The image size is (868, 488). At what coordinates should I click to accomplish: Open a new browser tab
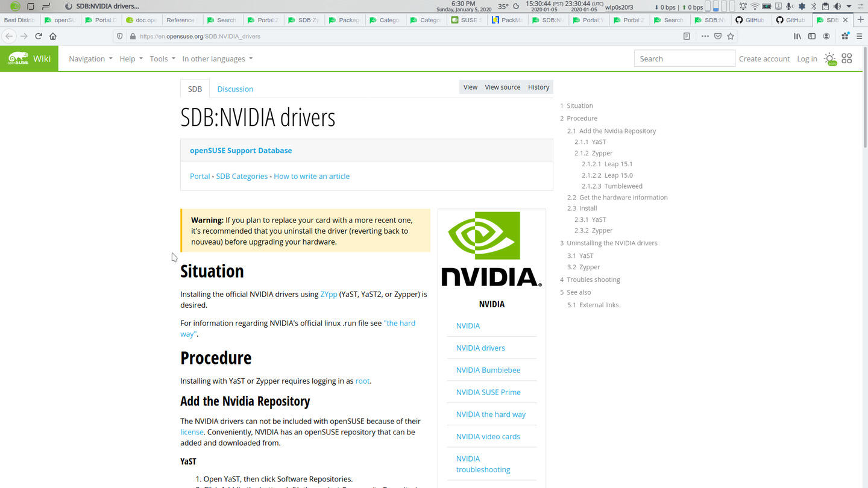[x=860, y=20]
